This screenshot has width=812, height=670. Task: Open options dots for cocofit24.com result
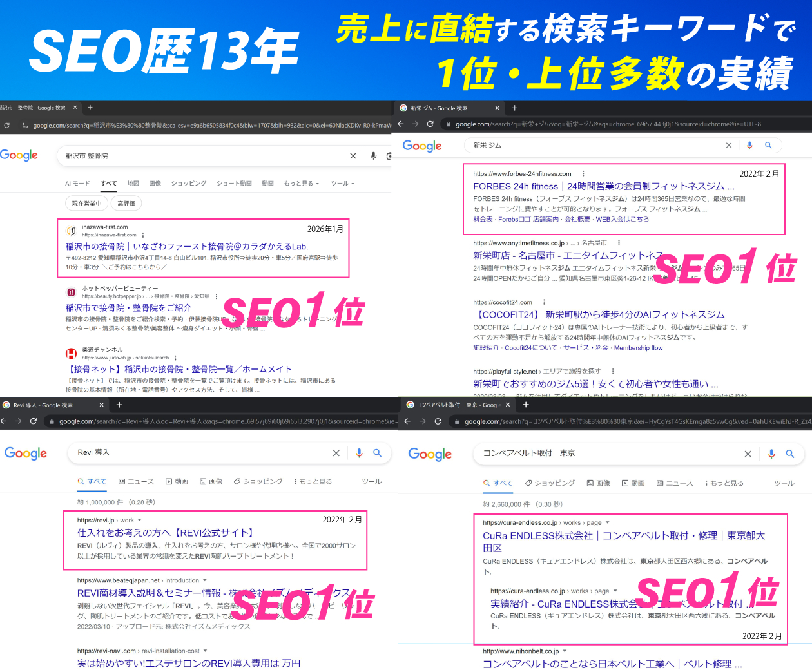[544, 302]
